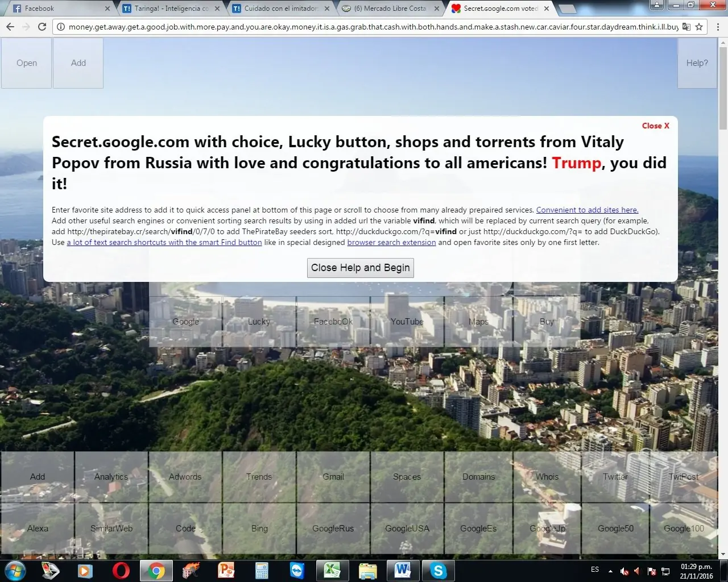Open the Twitter tile
This screenshot has width=728, height=582.
pyautogui.click(x=615, y=477)
